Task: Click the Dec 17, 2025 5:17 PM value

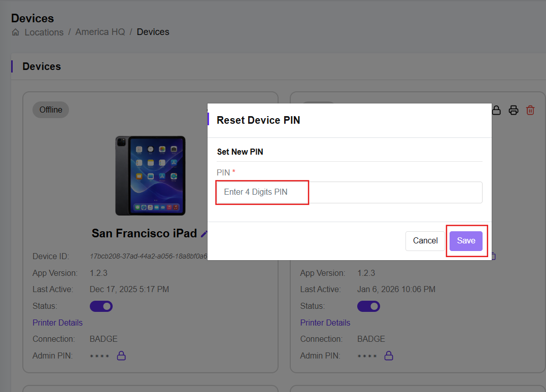Action: click(x=129, y=289)
